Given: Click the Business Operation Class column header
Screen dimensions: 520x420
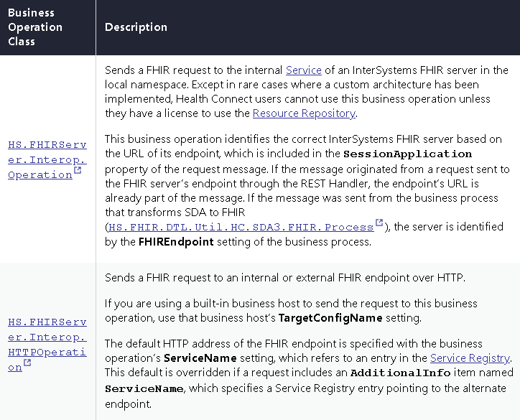Looking at the screenshot, I should coord(35,27).
